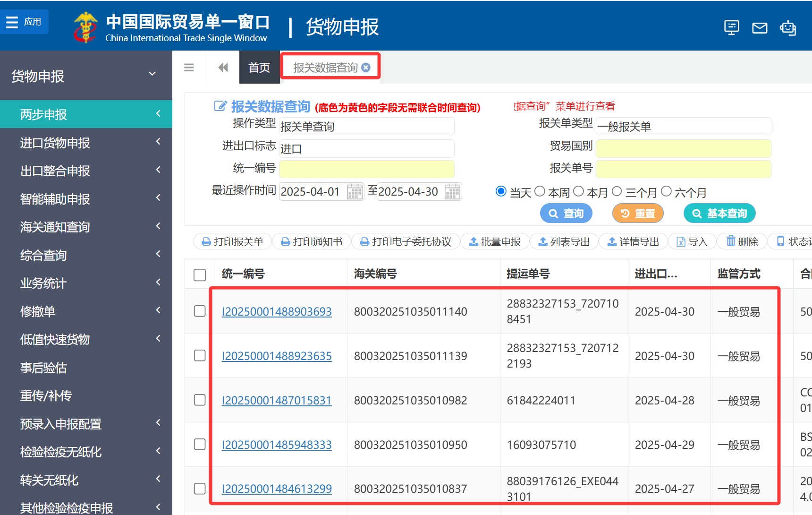Image resolution: width=812 pixels, height=515 pixels.
Task: Tick checkbox for row I20250001488903693
Action: 200,311
